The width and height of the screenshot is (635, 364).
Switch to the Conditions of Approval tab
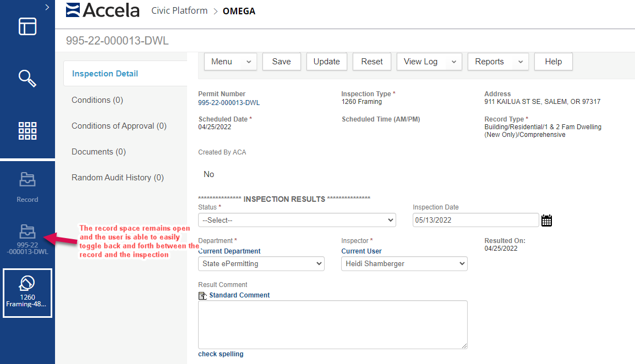tap(119, 126)
